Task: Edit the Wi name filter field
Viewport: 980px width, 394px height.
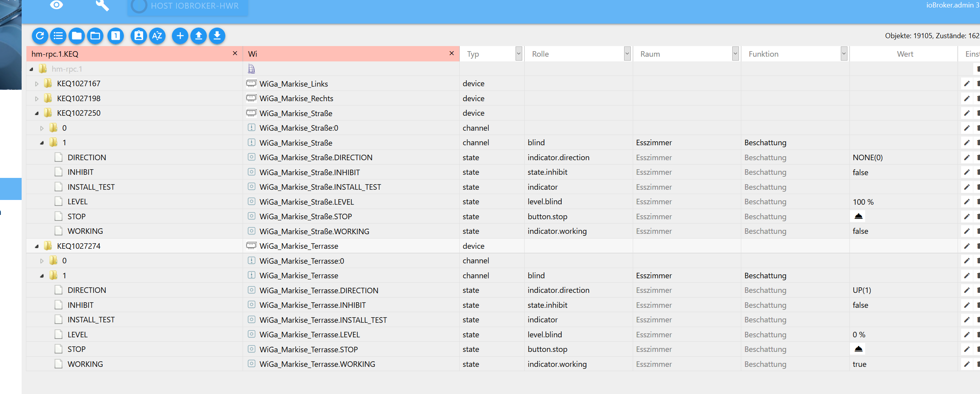Action: tap(346, 54)
